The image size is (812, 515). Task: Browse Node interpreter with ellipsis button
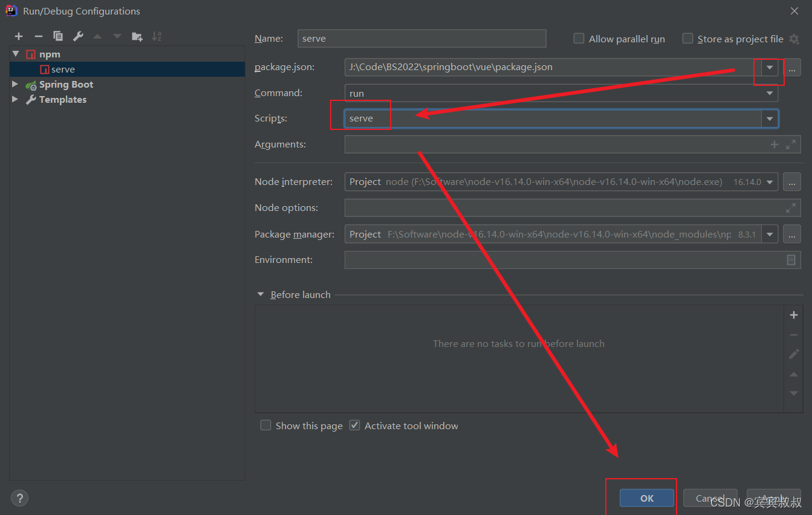pyautogui.click(x=791, y=182)
